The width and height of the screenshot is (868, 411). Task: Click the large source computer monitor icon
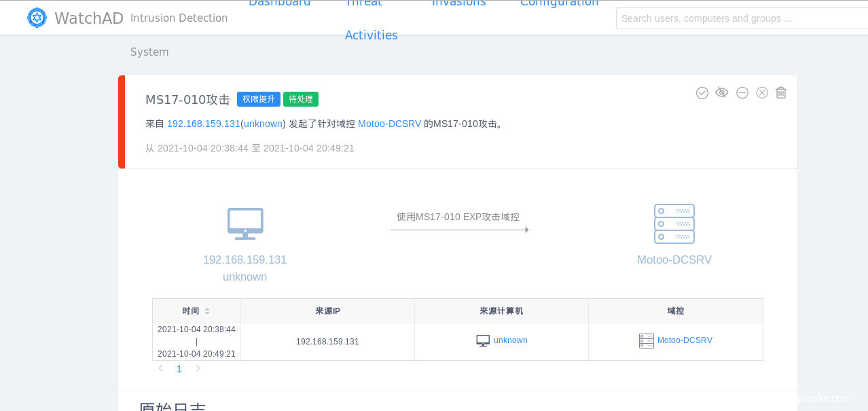(x=245, y=224)
